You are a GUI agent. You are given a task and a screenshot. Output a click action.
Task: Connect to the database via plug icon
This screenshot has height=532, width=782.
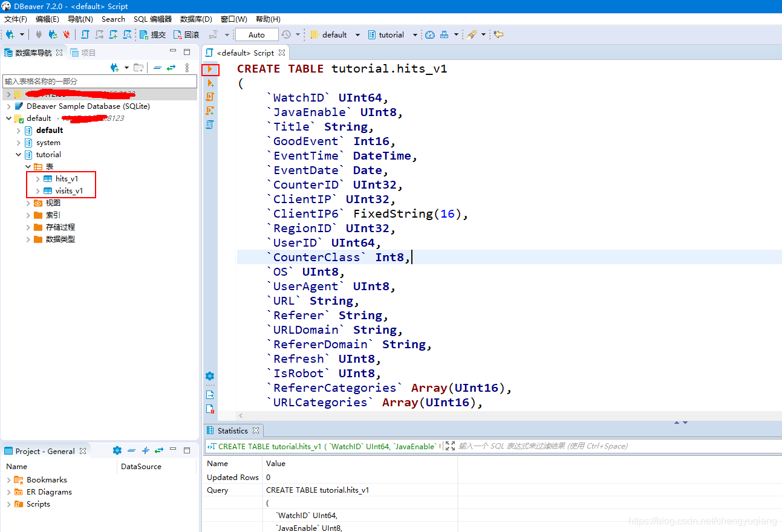click(x=39, y=34)
